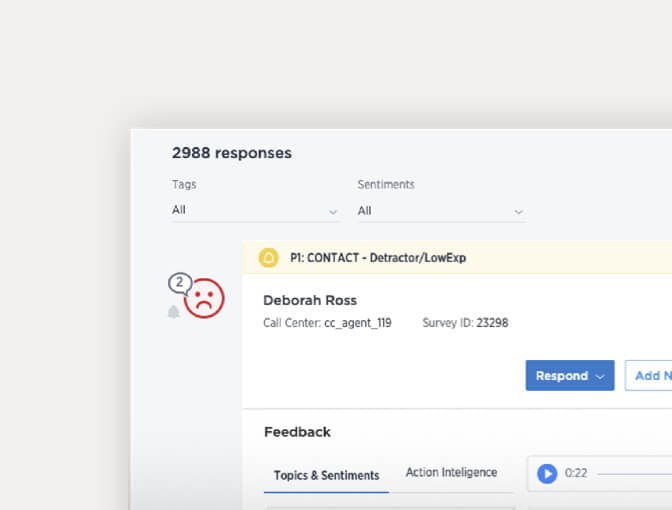Open the Tags dropdown set to All
The width and height of the screenshot is (672, 510).
click(255, 210)
